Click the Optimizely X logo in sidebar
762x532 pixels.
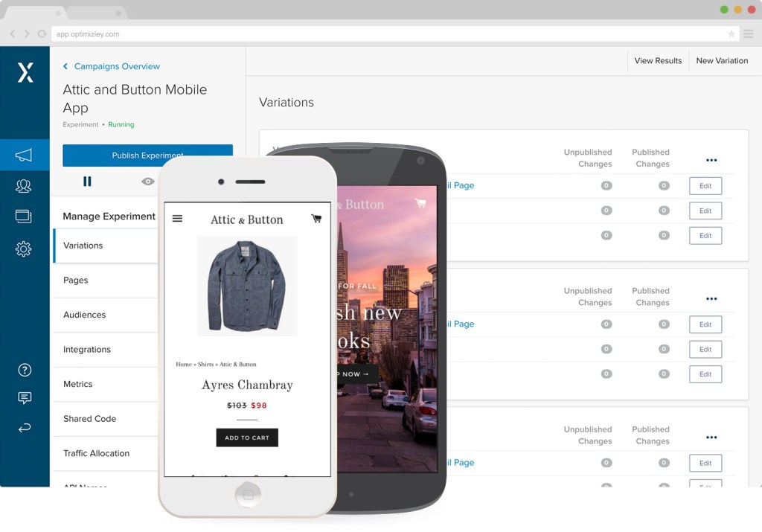(25, 72)
